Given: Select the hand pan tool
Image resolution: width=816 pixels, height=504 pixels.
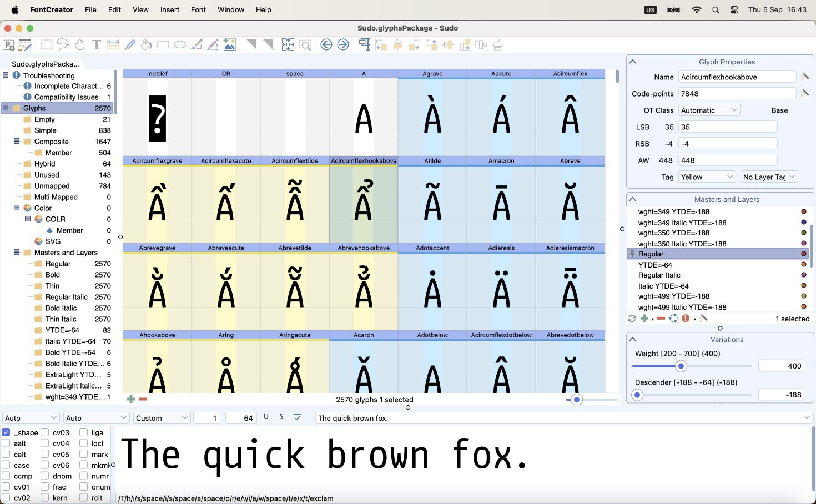Looking at the screenshot, I should [x=80, y=45].
